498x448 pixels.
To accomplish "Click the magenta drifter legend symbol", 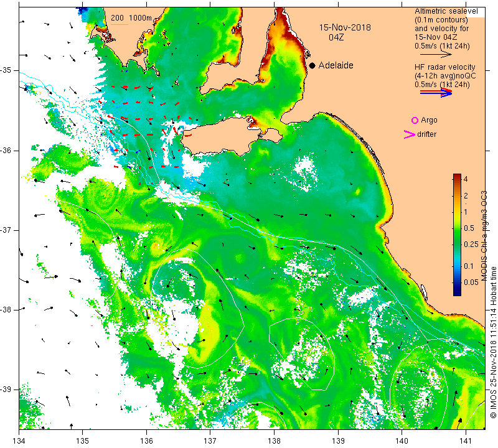I will (410, 134).
